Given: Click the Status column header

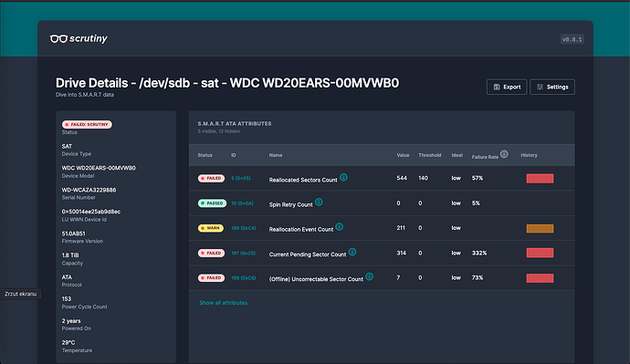Looking at the screenshot, I should tap(205, 155).
